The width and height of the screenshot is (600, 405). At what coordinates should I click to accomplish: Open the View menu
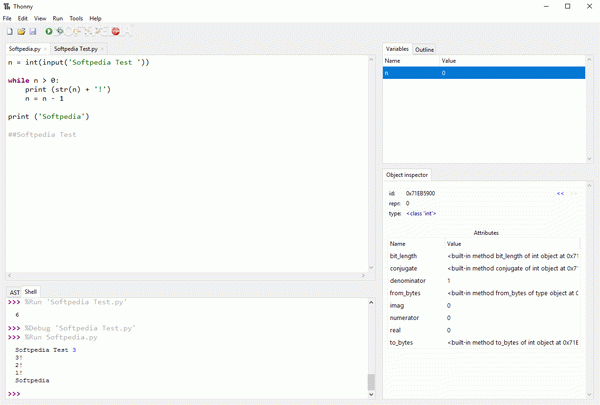[x=40, y=18]
